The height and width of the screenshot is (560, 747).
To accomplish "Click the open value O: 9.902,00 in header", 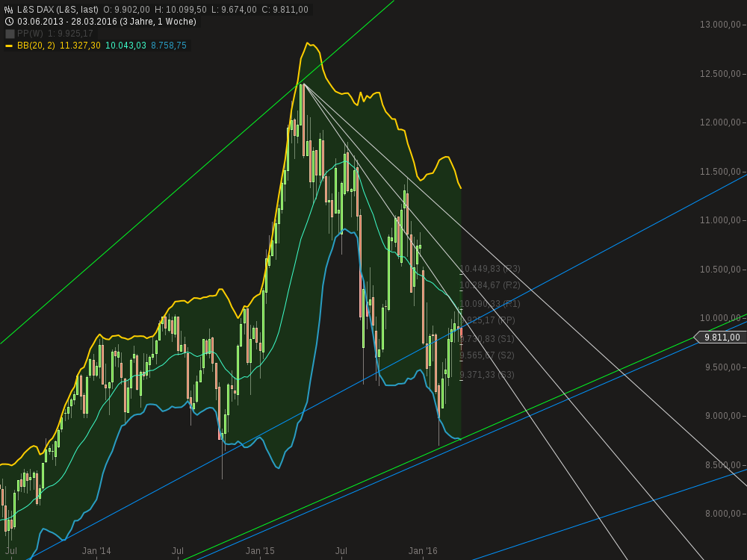I will pyautogui.click(x=126, y=10).
